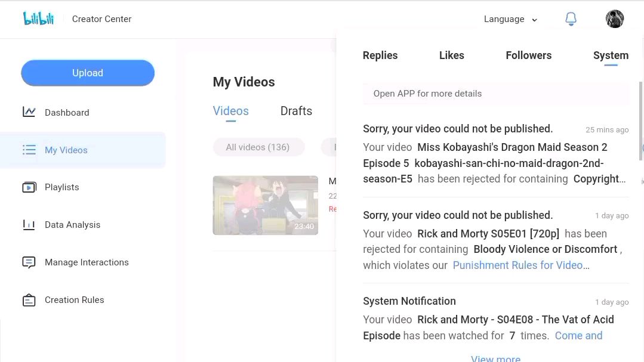
Task: Open the Punishment Rules for Video link
Action: 521,265
